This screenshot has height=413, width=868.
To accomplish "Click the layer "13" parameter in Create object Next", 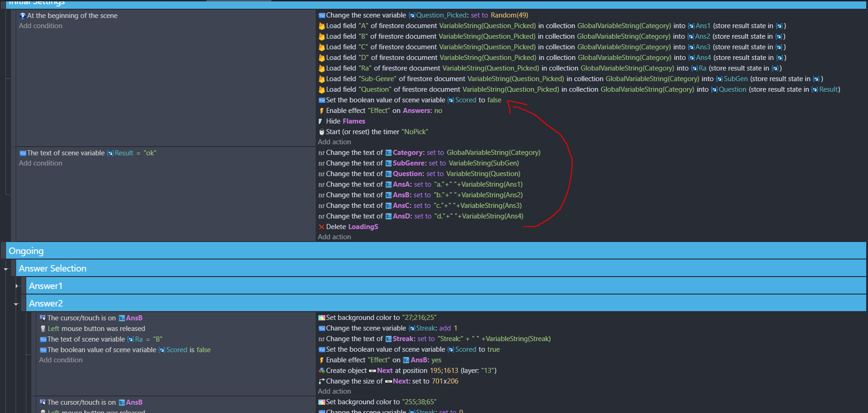I will click(487, 371).
